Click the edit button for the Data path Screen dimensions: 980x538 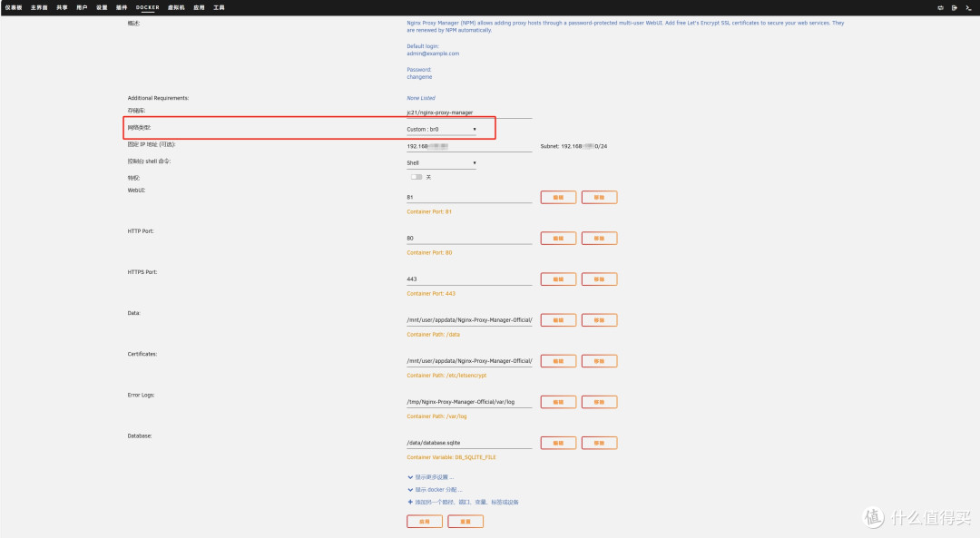tap(558, 320)
